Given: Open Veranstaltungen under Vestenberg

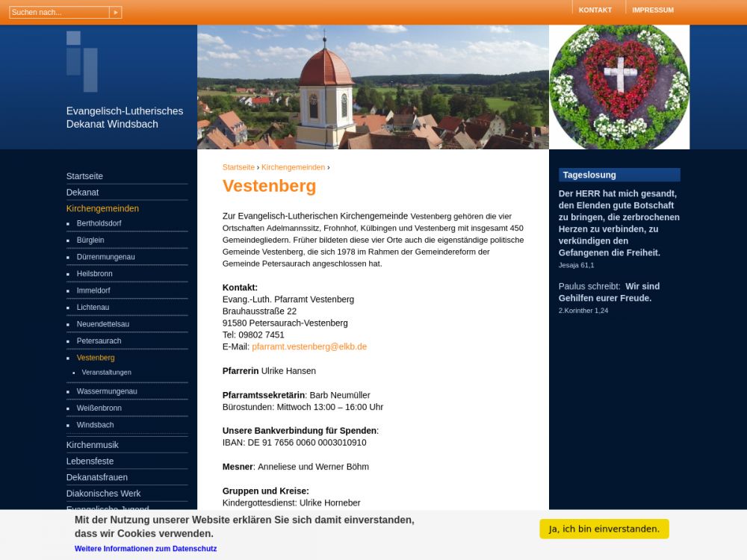Looking at the screenshot, I should pyautogui.click(x=107, y=373).
